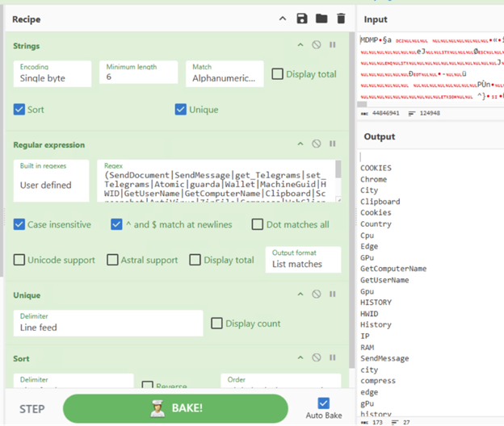Select Chrome in the output list
504x426 pixels.
[x=373, y=179]
